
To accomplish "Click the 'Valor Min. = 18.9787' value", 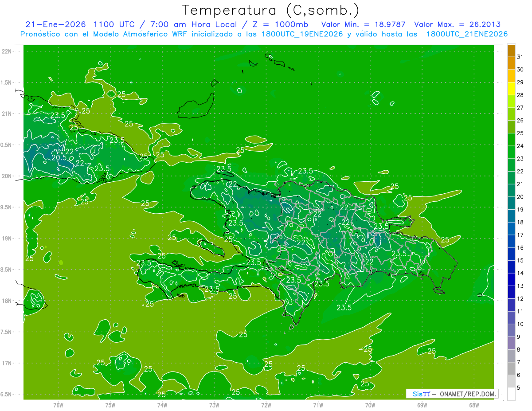I will pyautogui.click(x=364, y=24).
